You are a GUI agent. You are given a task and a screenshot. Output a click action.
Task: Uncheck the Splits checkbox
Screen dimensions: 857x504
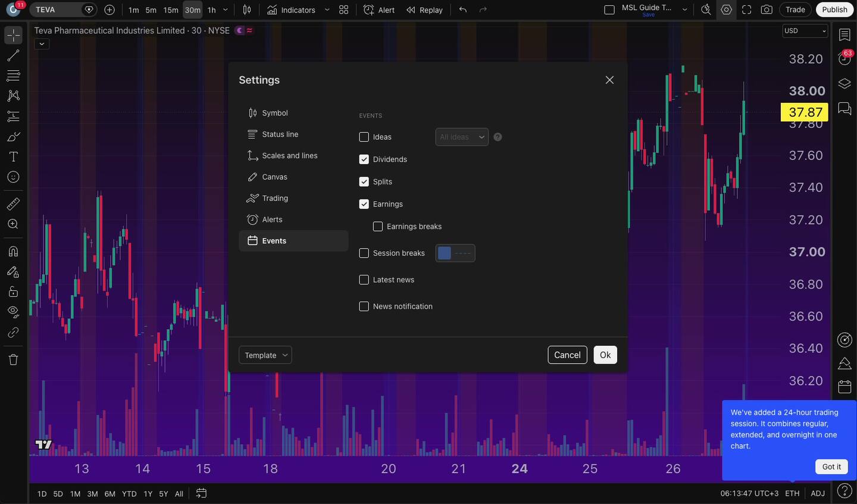[364, 181]
